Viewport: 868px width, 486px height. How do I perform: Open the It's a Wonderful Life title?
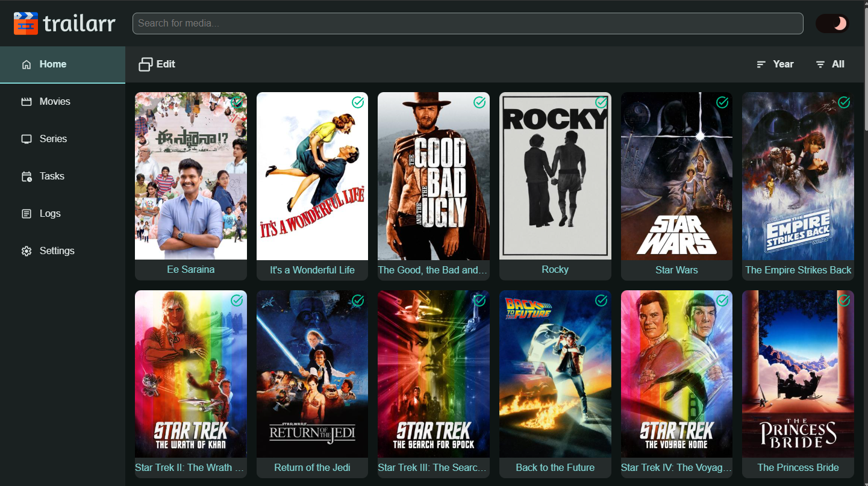click(313, 270)
